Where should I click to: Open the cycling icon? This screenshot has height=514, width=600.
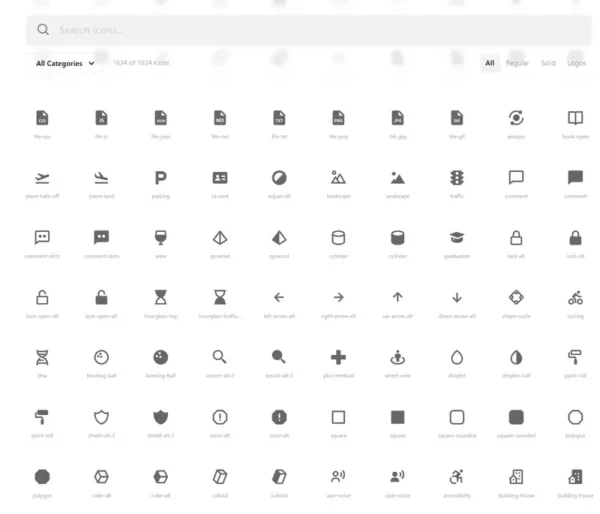(x=576, y=297)
